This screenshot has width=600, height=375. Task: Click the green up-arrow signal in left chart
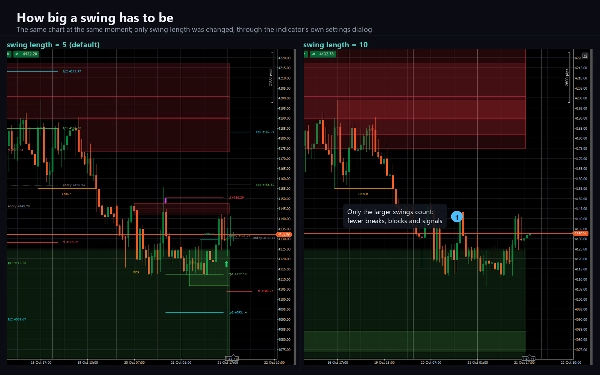[x=227, y=264]
